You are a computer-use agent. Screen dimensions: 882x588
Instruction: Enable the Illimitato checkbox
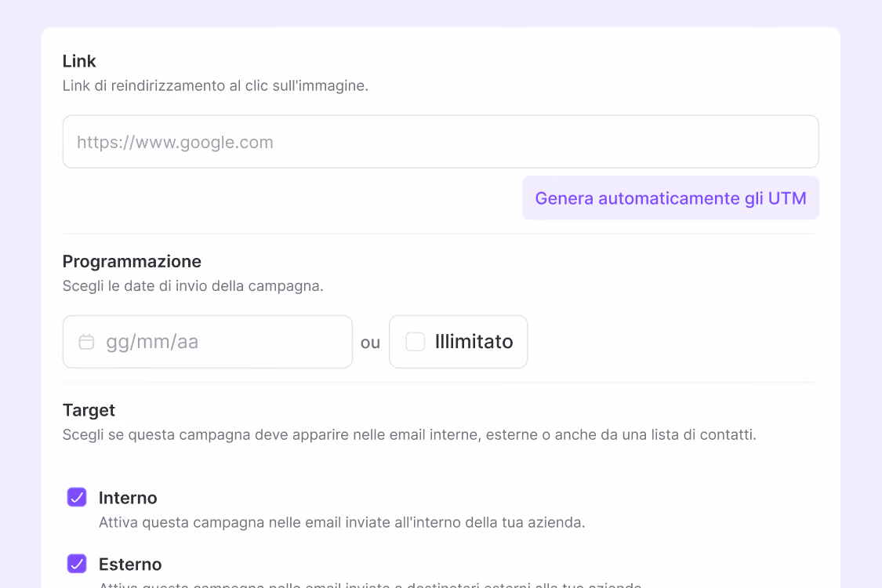tap(415, 342)
